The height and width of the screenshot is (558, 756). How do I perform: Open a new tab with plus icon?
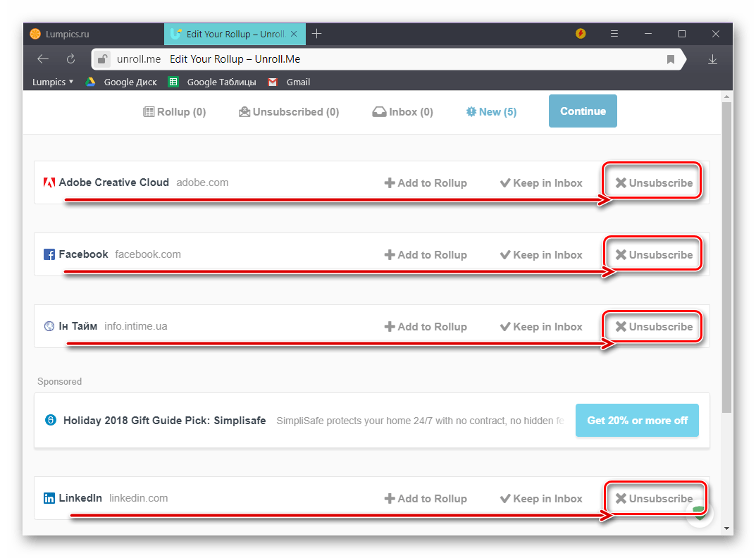click(317, 34)
